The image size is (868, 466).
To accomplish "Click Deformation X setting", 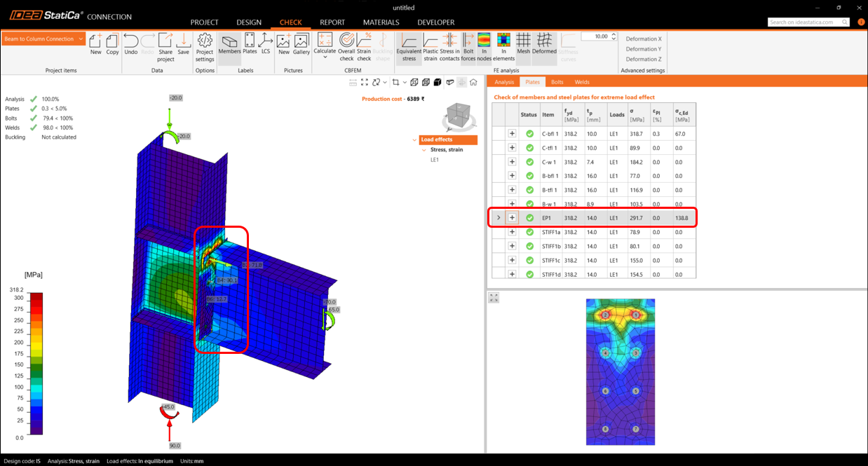I will click(643, 39).
